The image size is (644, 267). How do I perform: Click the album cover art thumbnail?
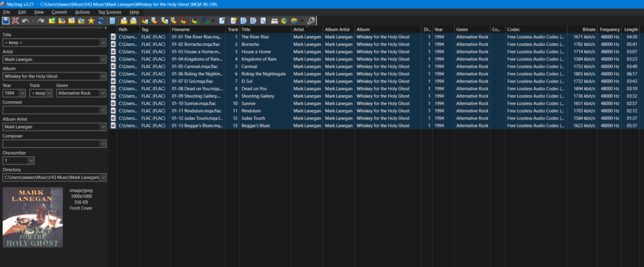coord(33,217)
